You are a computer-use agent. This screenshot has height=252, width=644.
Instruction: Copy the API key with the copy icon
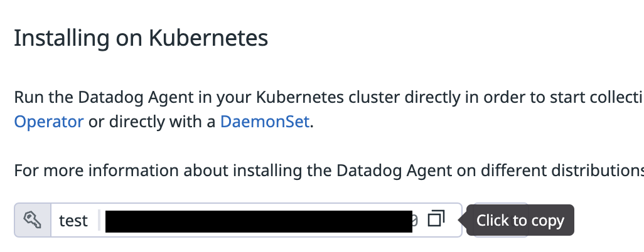(436, 219)
